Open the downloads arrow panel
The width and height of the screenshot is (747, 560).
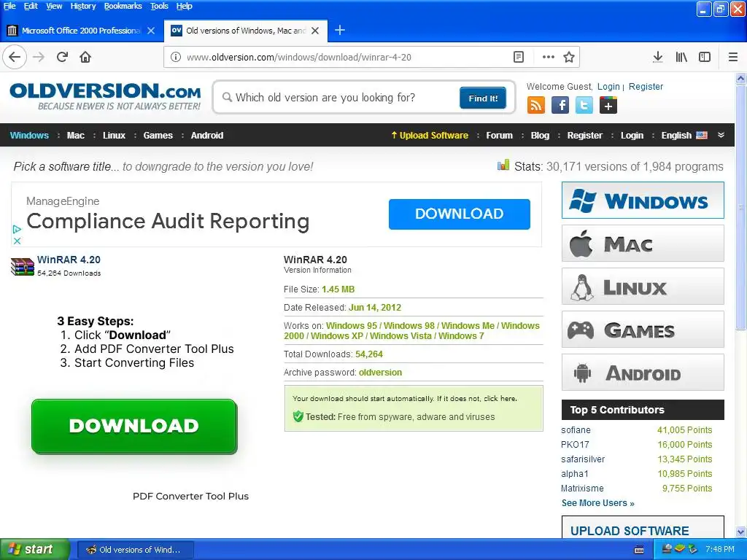658,57
